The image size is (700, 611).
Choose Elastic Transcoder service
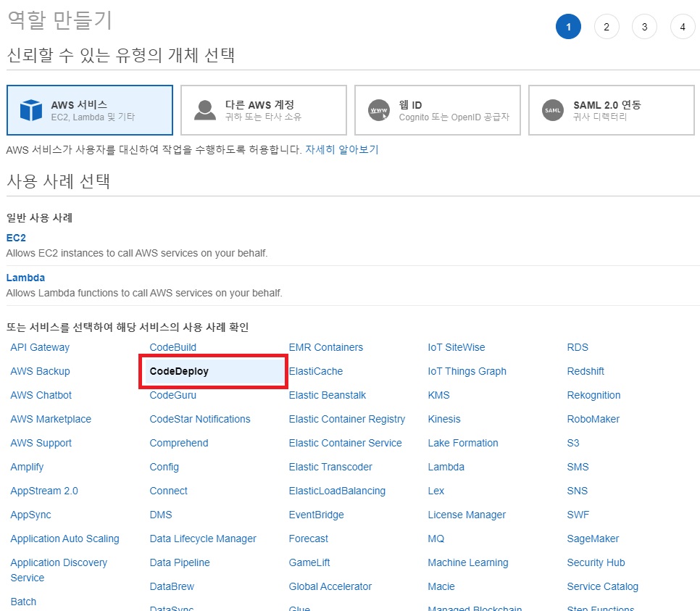(330, 467)
